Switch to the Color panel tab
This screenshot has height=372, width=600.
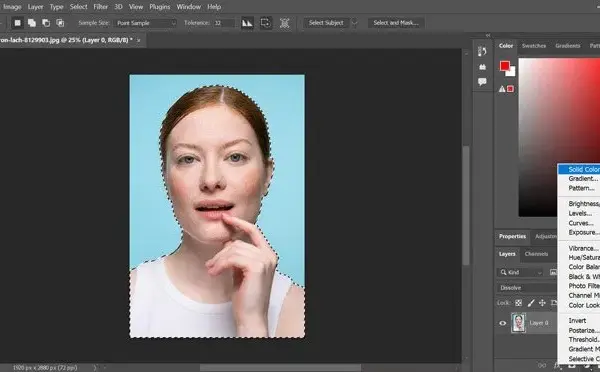[505, 46]
